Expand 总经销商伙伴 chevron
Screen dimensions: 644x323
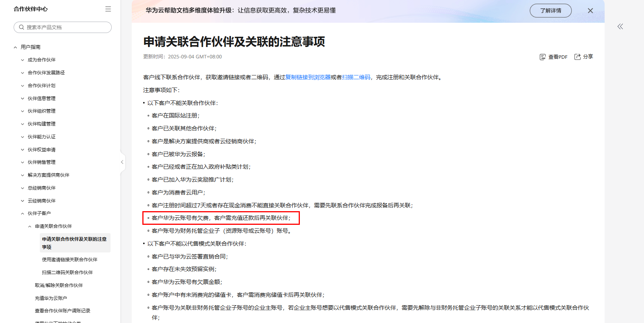click(x=22, y=188)
